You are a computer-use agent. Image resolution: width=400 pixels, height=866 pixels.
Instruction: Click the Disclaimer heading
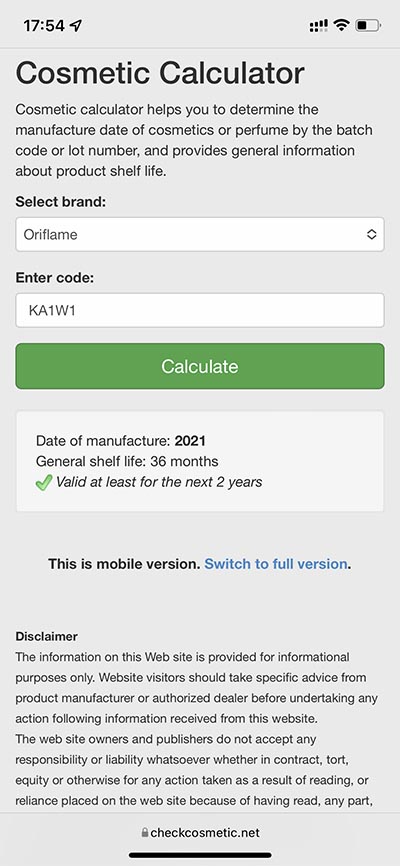pos(46,636)
